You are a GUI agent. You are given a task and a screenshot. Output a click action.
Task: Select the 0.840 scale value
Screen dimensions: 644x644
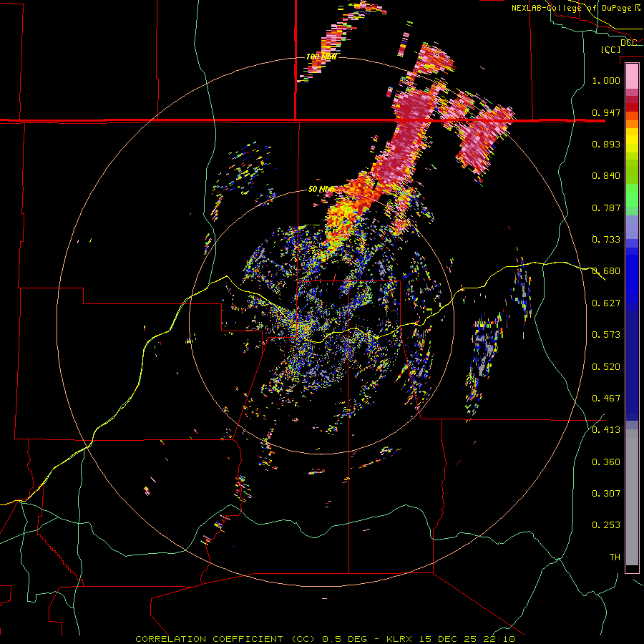[x=606, y=176]
